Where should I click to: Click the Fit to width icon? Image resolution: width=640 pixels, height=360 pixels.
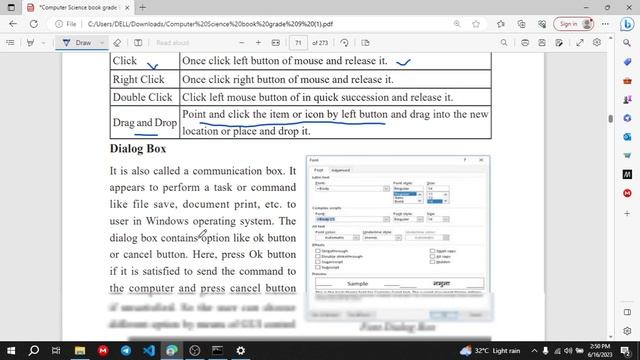point(276,42)
